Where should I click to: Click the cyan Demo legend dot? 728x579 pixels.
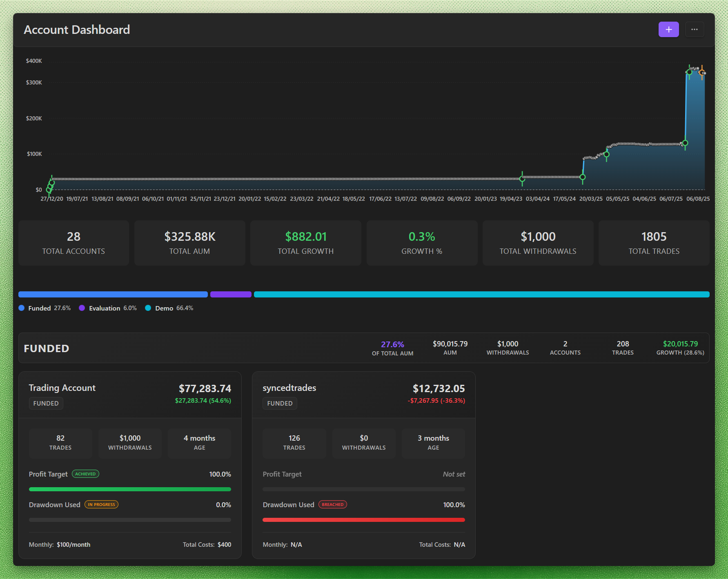[x=148, y=308]
